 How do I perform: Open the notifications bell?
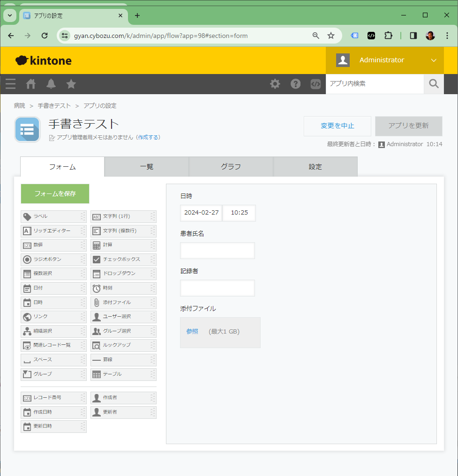click(x=51, y=84)
